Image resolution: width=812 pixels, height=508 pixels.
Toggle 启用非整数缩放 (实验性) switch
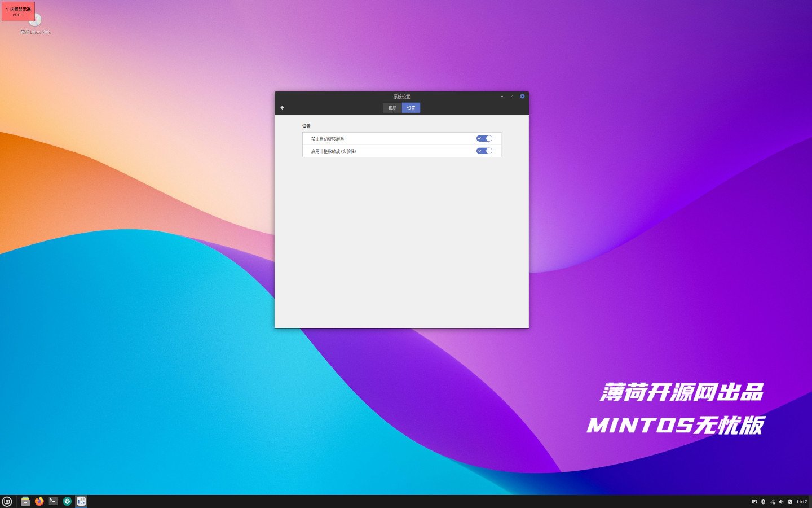pyautogui.click(x=484, y=151)
